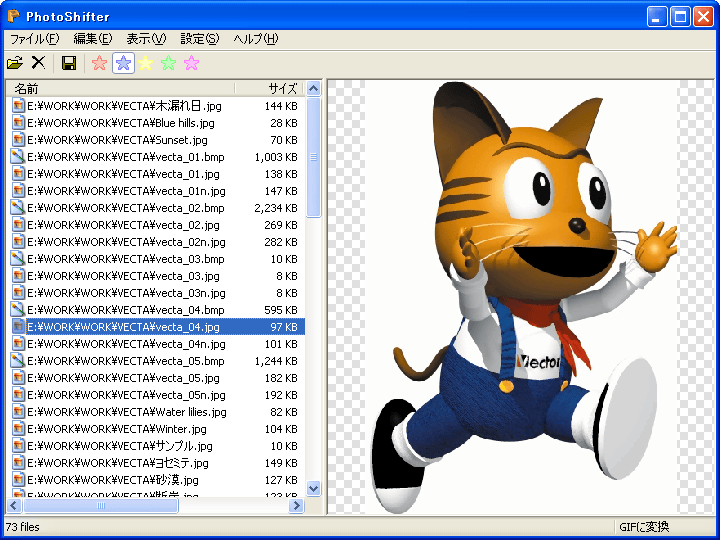The height and width of the screenshot is (540, 720).
Task: Maximize the PhotoShifter window
Action: coord(681,17)
